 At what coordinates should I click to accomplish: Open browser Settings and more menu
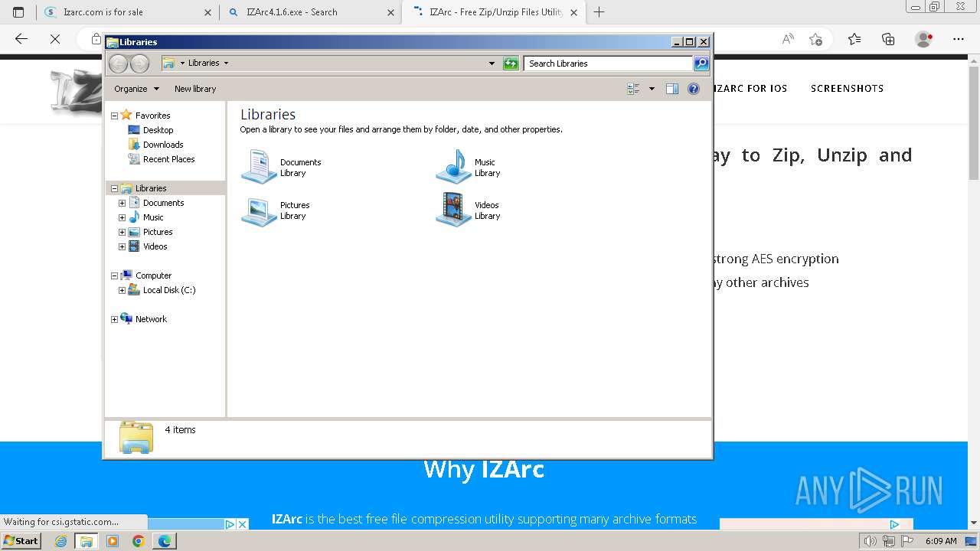[x=959, y=39]
